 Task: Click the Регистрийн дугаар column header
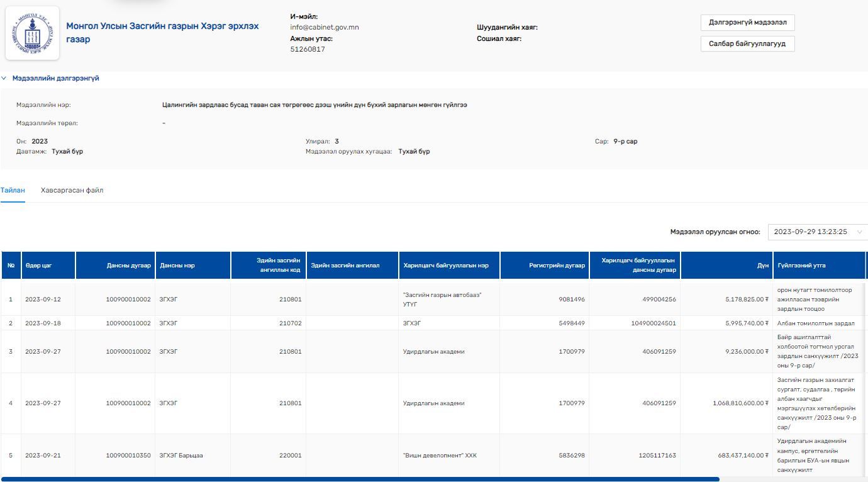coord(557,266)
